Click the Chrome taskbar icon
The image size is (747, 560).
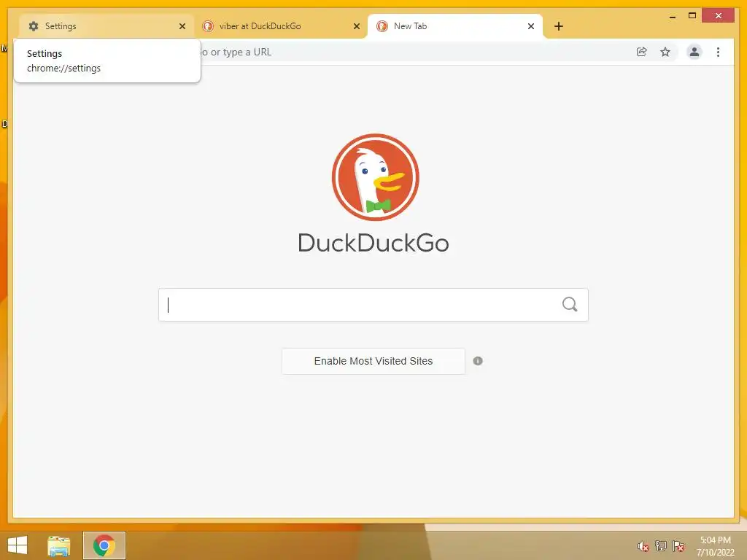tap(104, 545)
